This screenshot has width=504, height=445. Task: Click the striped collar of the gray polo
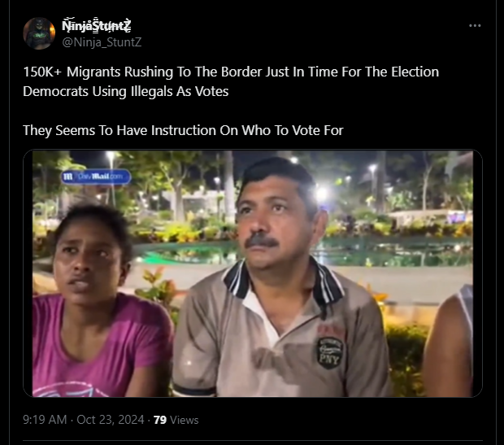click(283, 281)
